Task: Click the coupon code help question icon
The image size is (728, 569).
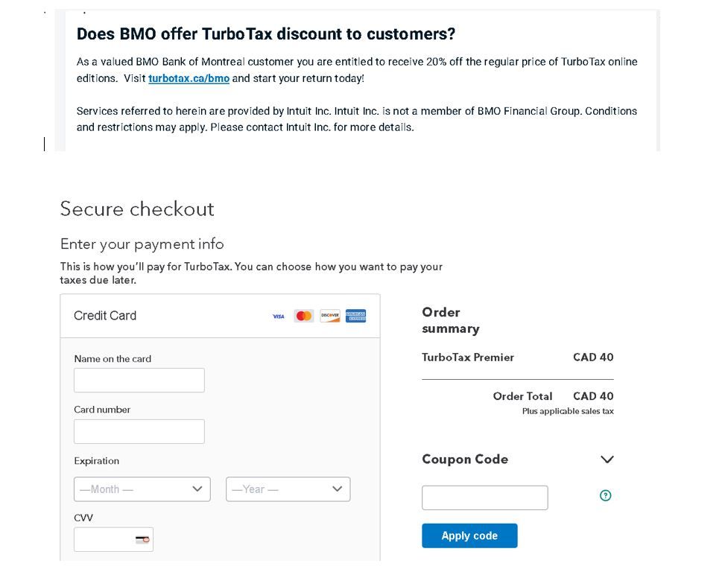Action: coord(606,496)
